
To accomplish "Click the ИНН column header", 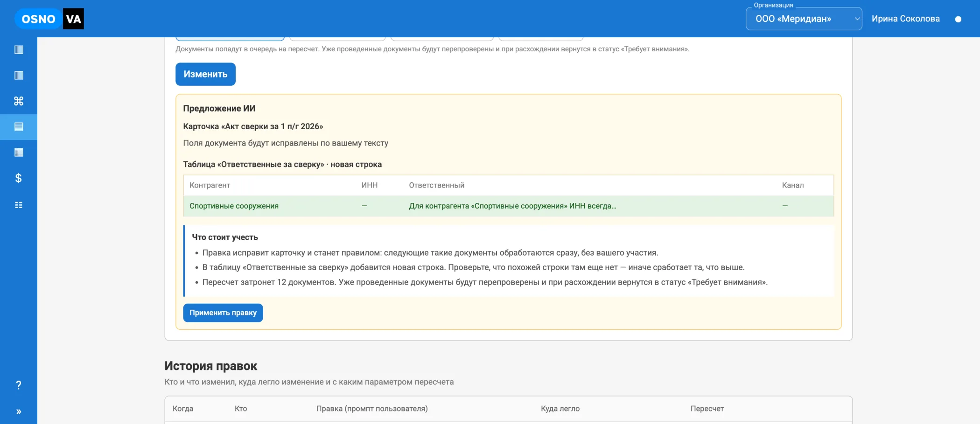I will (x=370, y=185).
